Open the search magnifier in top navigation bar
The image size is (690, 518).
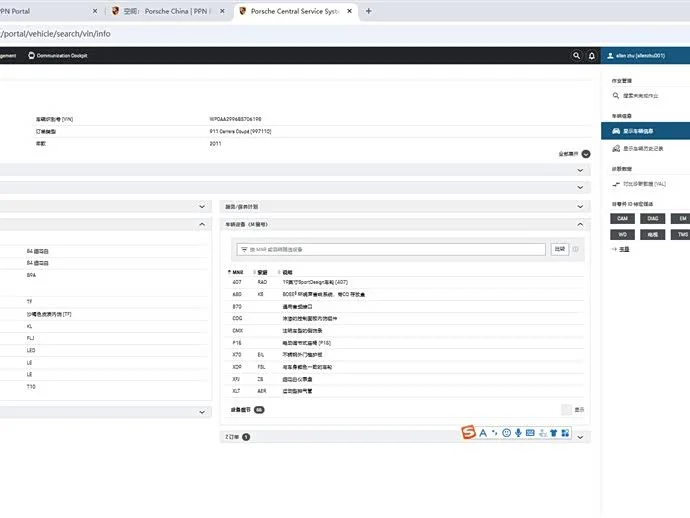(576, 55)
